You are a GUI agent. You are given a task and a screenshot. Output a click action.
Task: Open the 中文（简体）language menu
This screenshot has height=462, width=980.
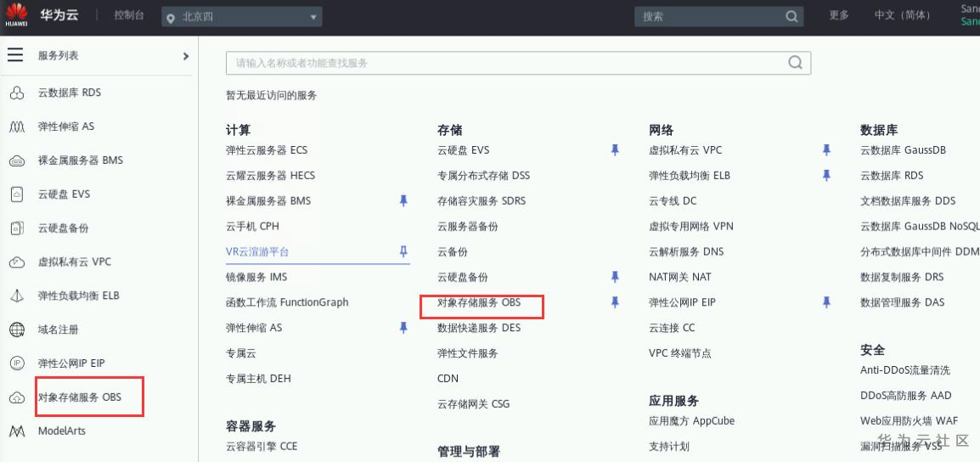902,15
